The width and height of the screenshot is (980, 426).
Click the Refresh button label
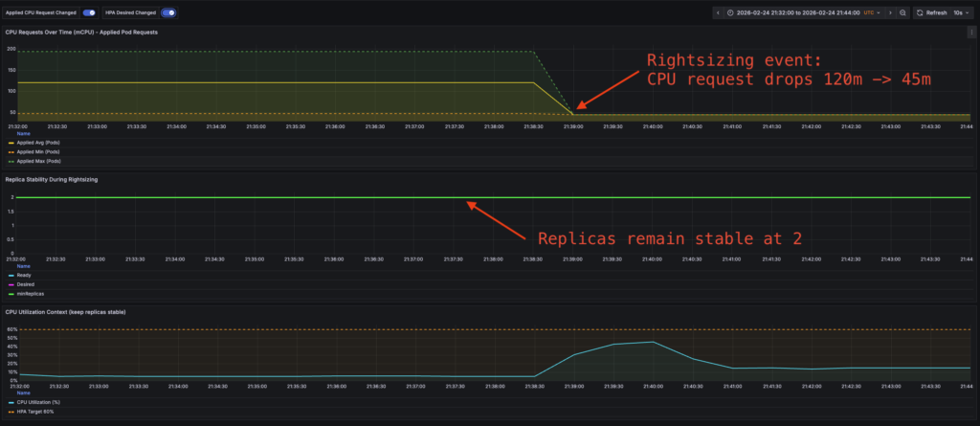pyautogui.click(x=936, y=12)
